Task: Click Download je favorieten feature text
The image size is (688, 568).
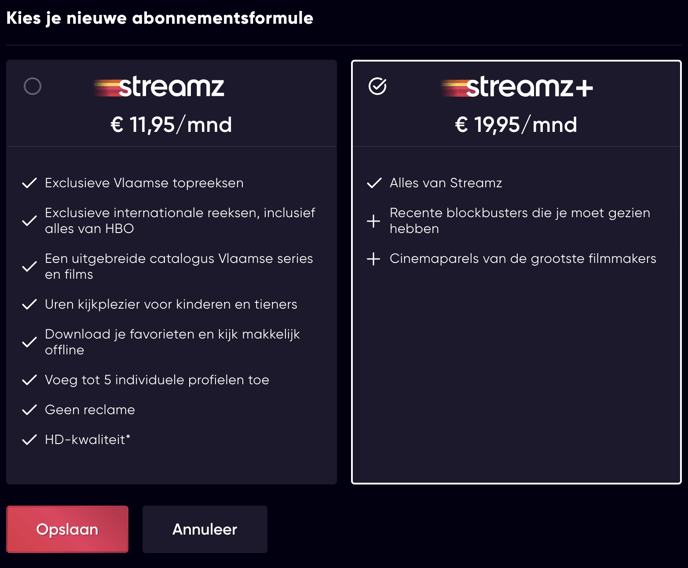Action: 172,342
